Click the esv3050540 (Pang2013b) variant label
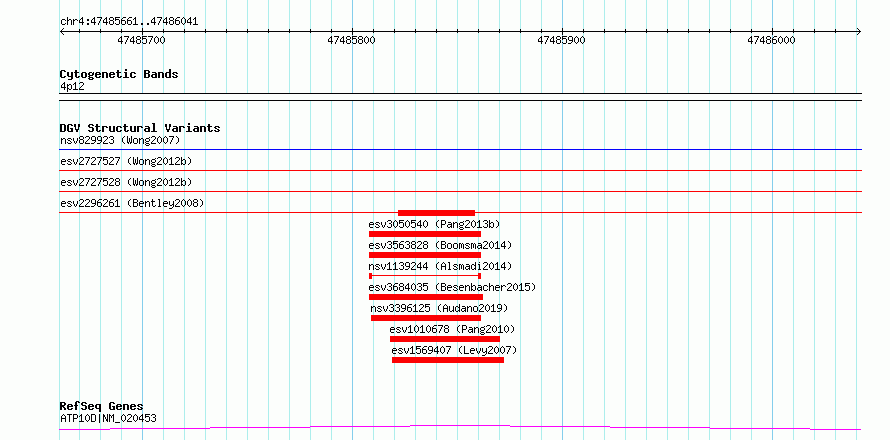The height and width of the screenshot is (440, 890). 434,224
